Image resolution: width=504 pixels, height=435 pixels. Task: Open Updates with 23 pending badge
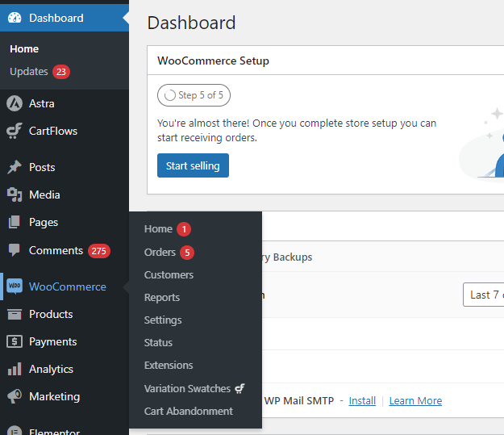pos(29,71)
